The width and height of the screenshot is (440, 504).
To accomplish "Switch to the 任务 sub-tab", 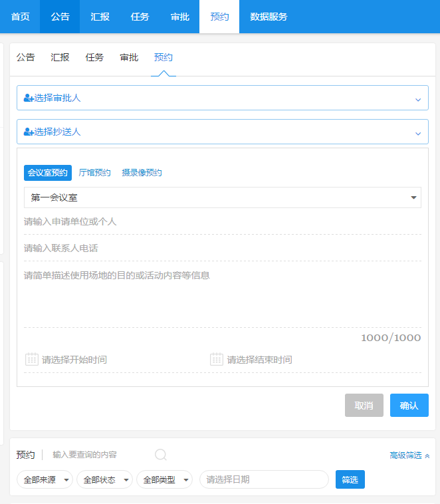I will click(x=94, y=57).
